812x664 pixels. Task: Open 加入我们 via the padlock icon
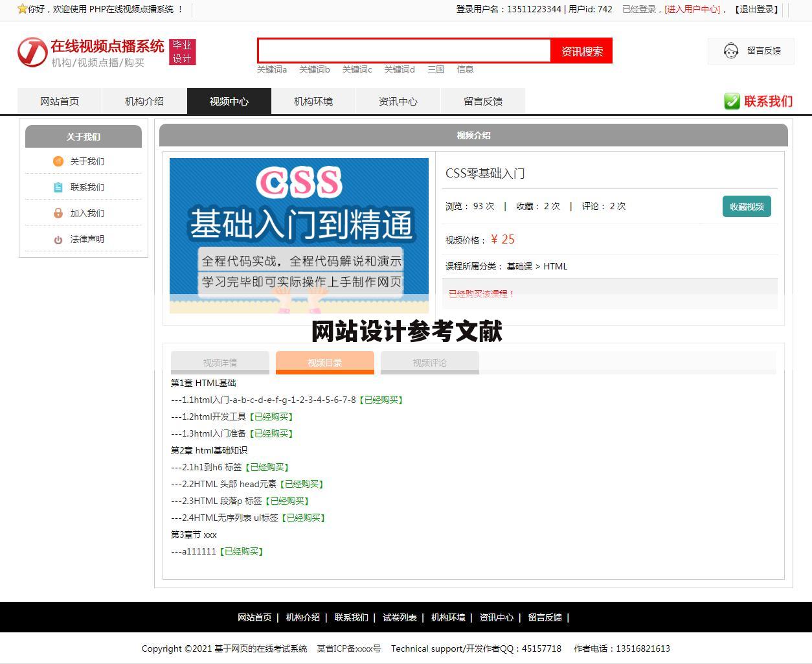point(58,213)
